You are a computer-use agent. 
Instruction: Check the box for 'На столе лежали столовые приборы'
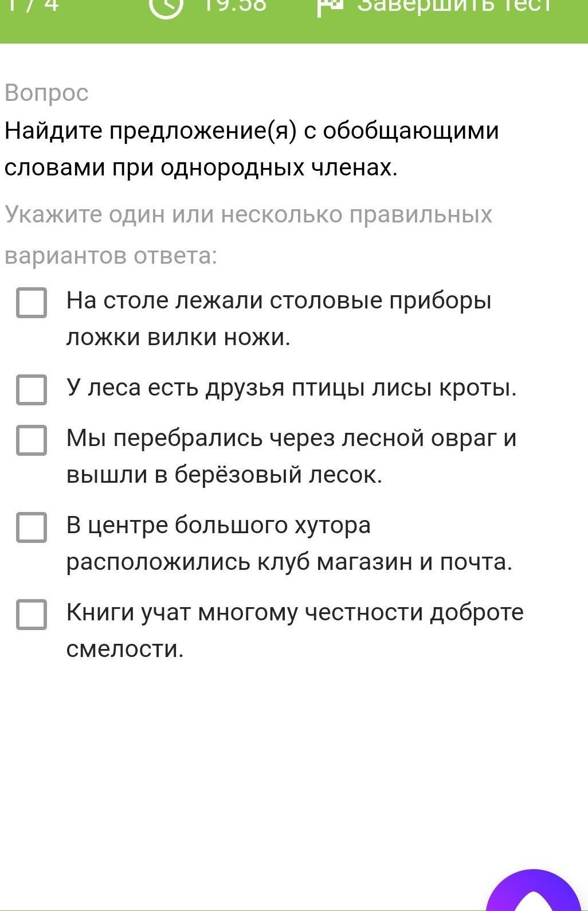pos(32,302)
